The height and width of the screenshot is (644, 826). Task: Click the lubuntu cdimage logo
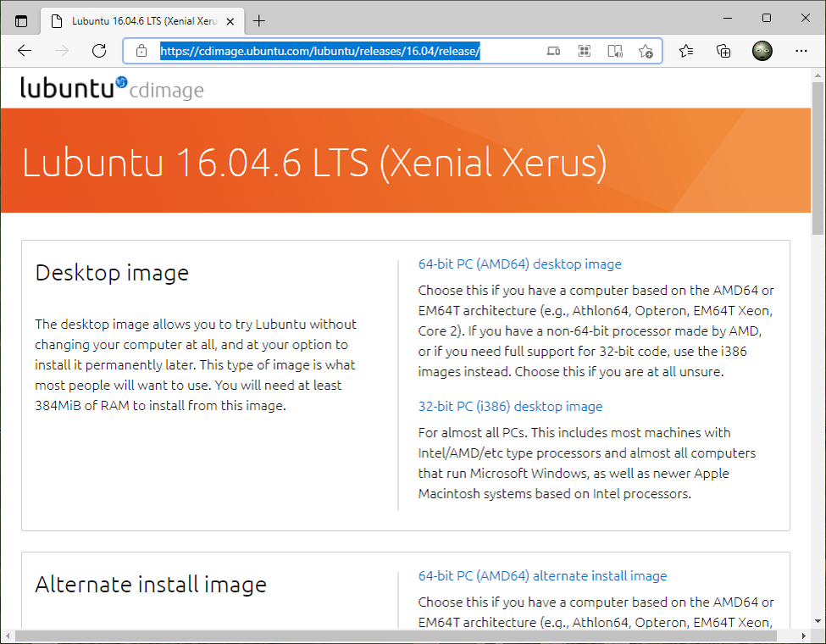(x=112, y=88)
